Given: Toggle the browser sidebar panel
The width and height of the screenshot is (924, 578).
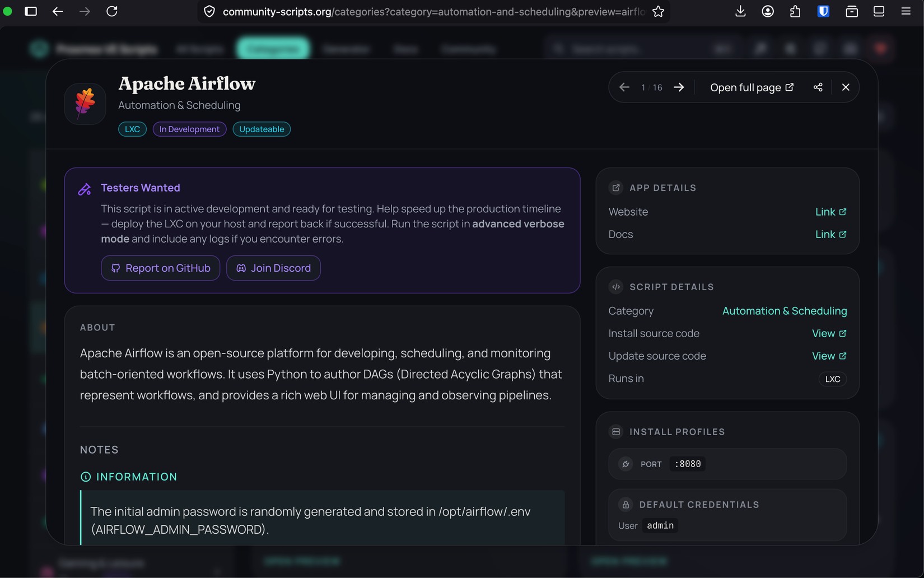Looking at the screenshot, I should click(x=31, y=11).
